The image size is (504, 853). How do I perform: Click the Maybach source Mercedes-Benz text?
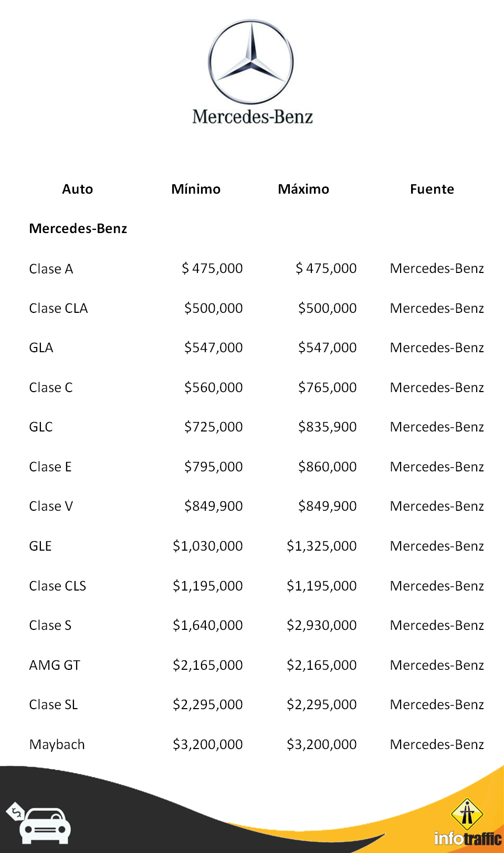(437, 744)
